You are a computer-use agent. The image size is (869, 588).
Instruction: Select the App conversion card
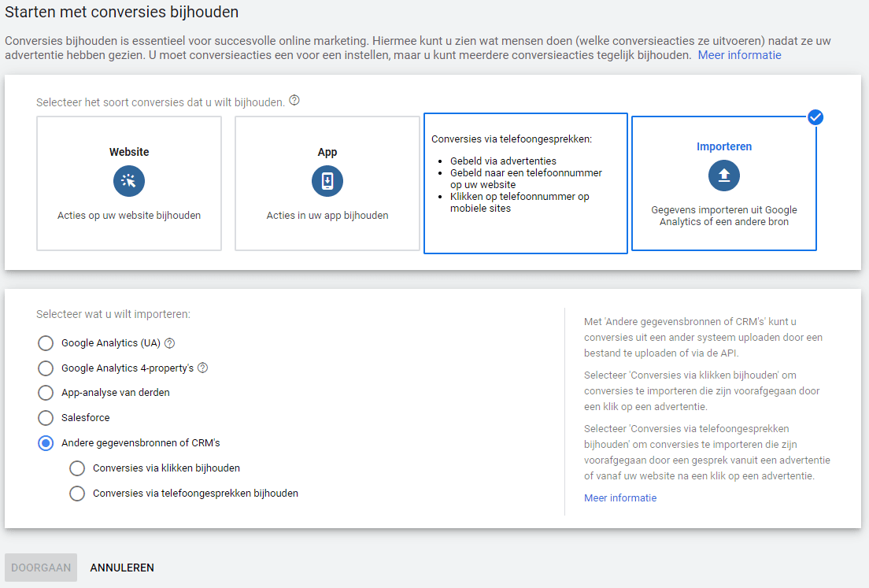coord(327,183)
